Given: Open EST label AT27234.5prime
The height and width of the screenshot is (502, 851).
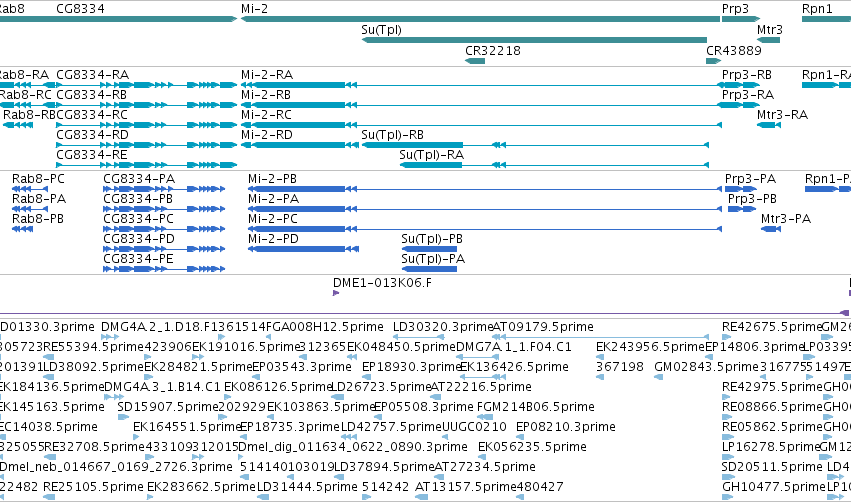Looking at the screenshot, I should 485,467.
